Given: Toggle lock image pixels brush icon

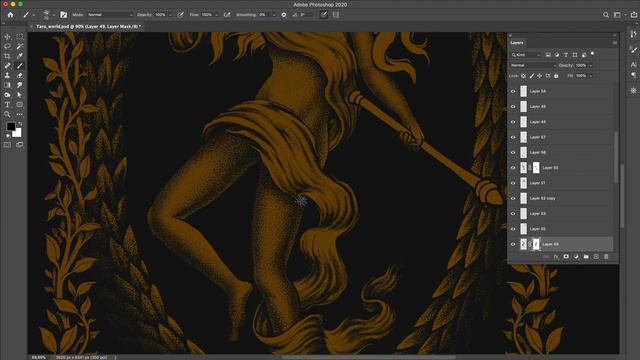Looking at the screenshot, I should click(x=531, y=76).
